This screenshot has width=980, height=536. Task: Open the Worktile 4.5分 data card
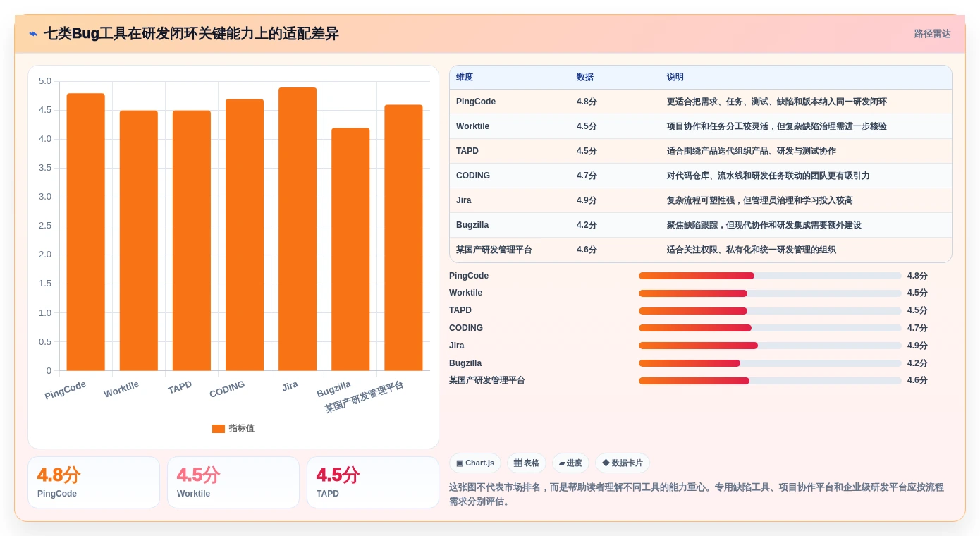click(233, 482)
